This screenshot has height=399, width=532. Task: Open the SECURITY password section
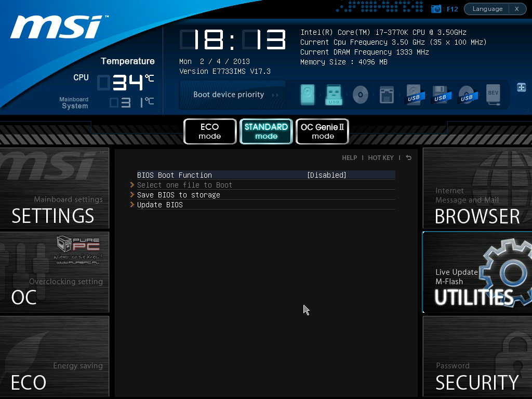(x=477, y=356)
